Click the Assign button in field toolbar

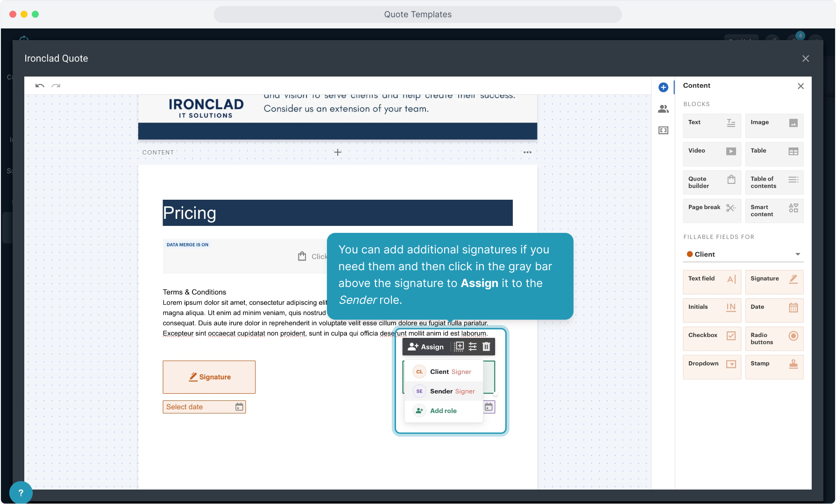point(426,347)
